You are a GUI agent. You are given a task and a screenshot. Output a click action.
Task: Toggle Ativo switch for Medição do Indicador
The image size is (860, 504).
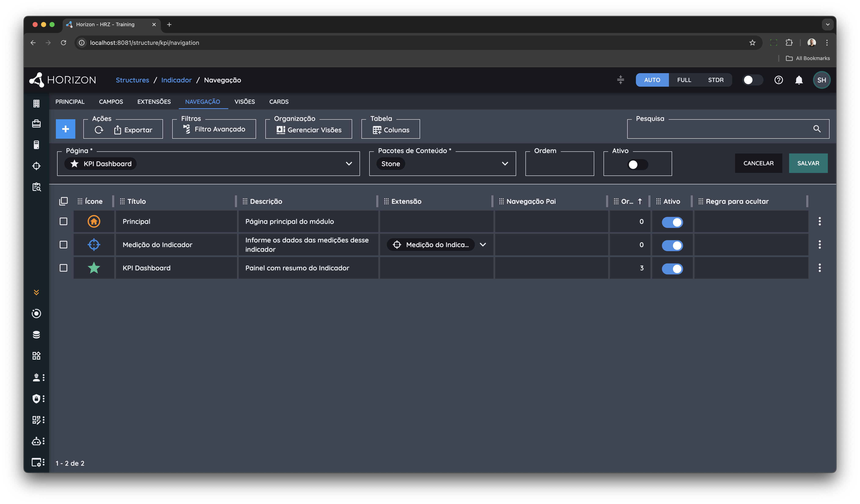coord(672,245)
